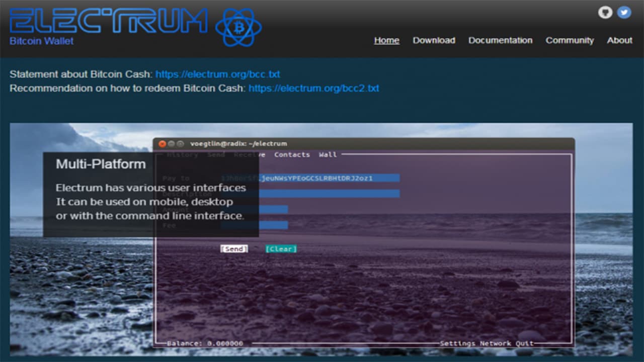This screenshot has width=644, height=362.
Task: Click the Bitcoin atom logo
Action: click(238, 27)
